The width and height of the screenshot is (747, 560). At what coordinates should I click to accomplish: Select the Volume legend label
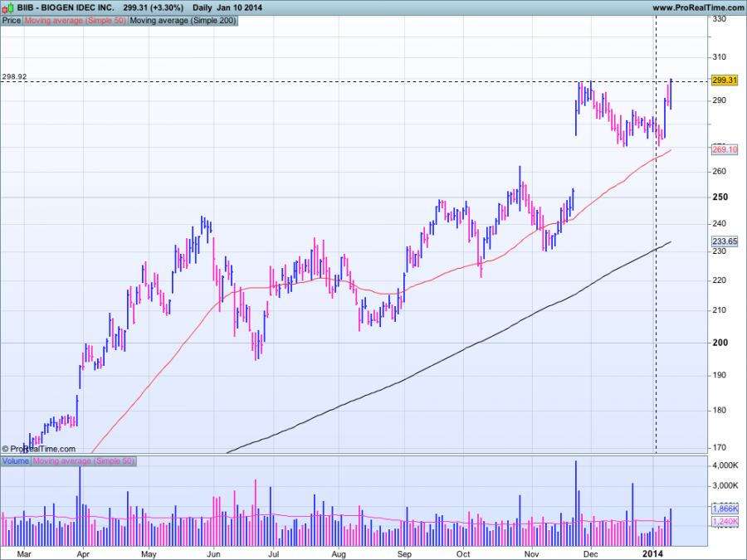pyautogui.click(x=16, y=461)
